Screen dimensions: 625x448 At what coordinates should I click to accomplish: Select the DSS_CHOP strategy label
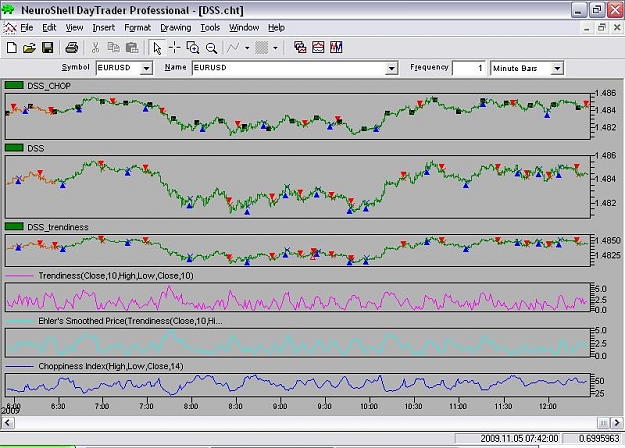[x=49, y=86]
